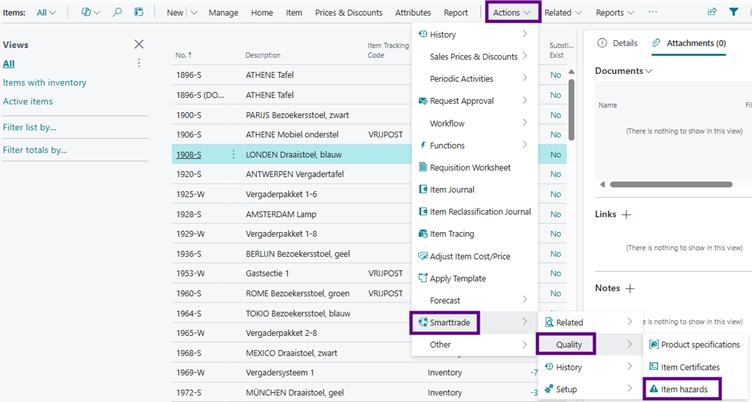The image size is (752, 402).
Task: Open Quality submenu
Action: [x=589, y=344]
